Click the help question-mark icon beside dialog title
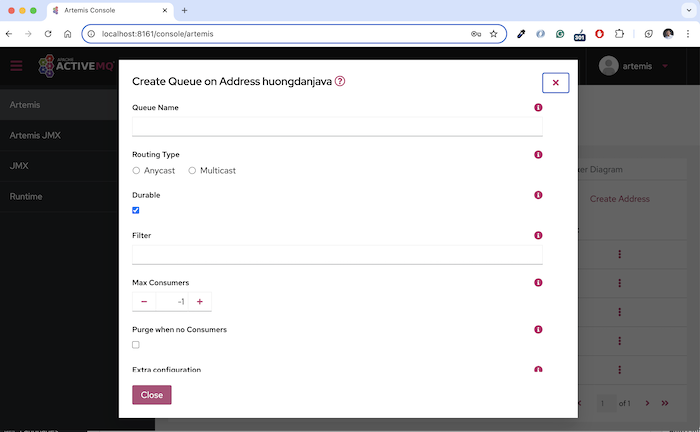The width and height of the screenshot is (700, 432). (x=340, y=81)
